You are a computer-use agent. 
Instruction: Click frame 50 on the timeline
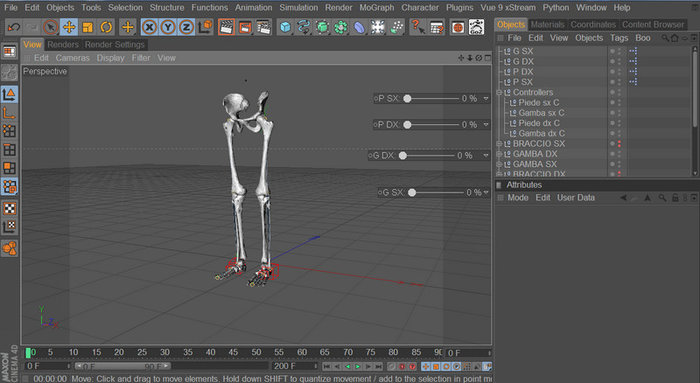256,352
